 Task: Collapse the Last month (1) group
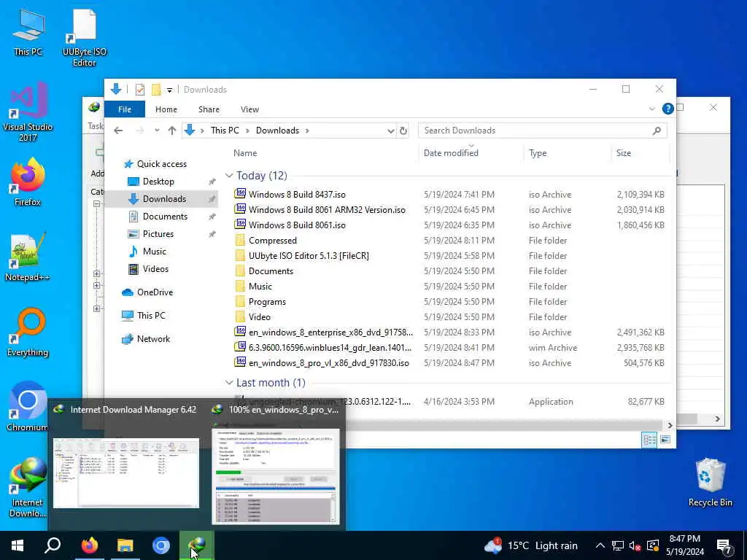point(229,383)
